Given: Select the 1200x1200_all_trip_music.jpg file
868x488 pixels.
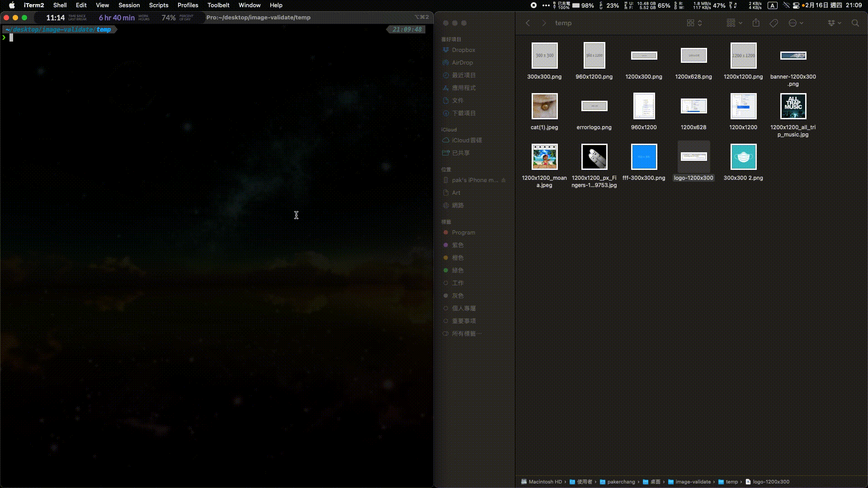Looking at the screenshot, I should (793, 107).
